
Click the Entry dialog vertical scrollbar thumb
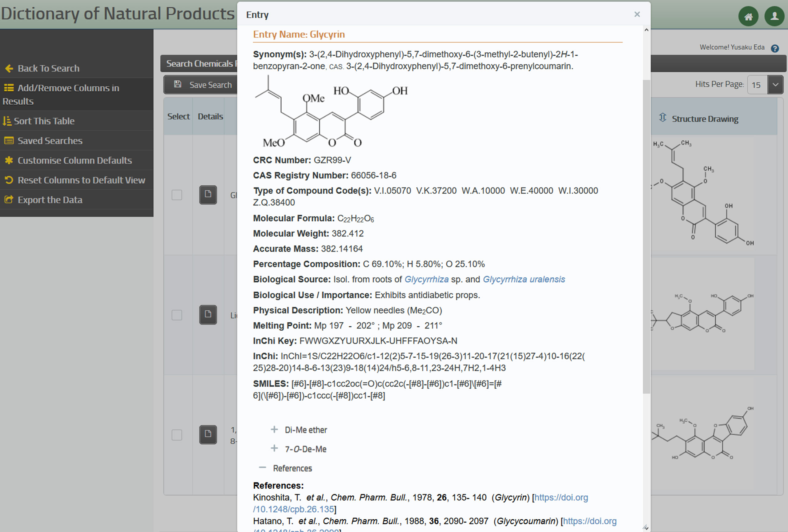[646, 237]
